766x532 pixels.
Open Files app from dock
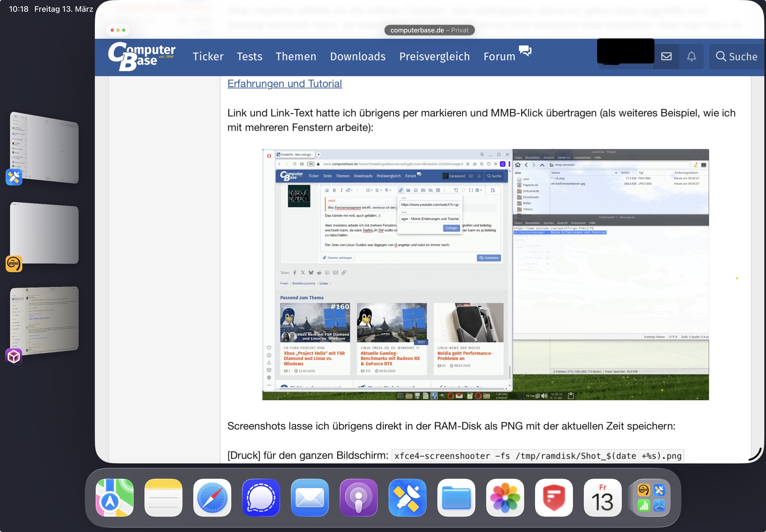456,497
